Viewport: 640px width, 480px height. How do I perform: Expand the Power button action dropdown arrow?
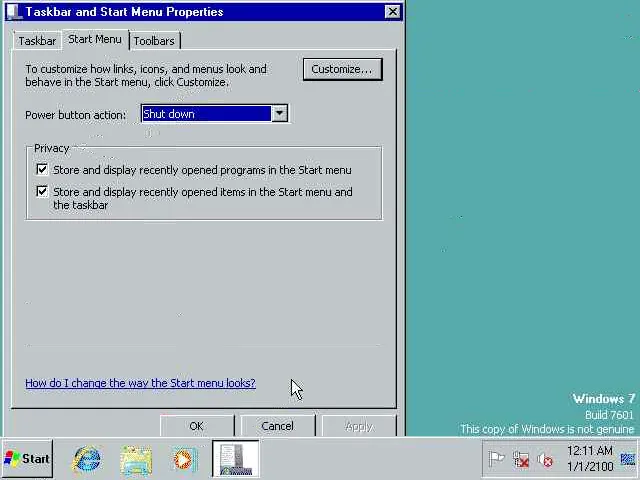click(x=280, y=113)
